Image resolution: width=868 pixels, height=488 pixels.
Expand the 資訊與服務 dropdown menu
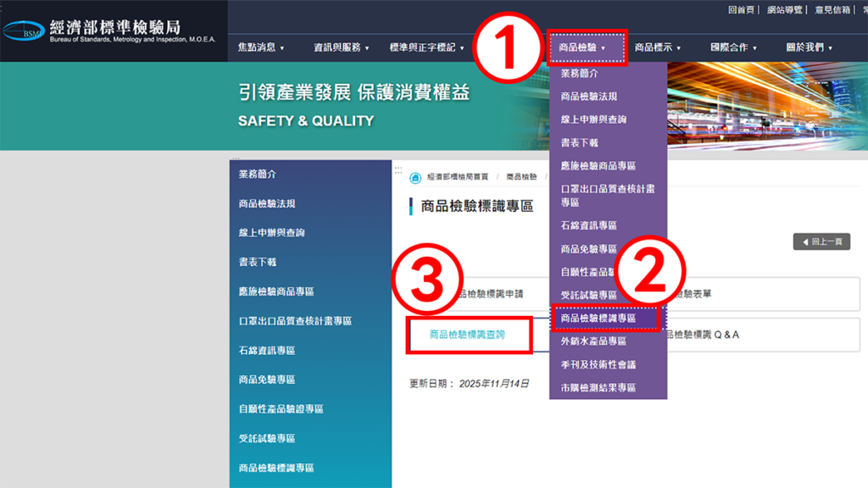(x=341, y=47)
